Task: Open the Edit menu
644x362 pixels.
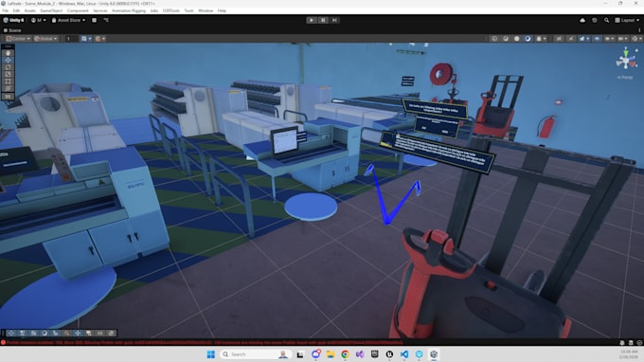Action: [x=16, y=10]
